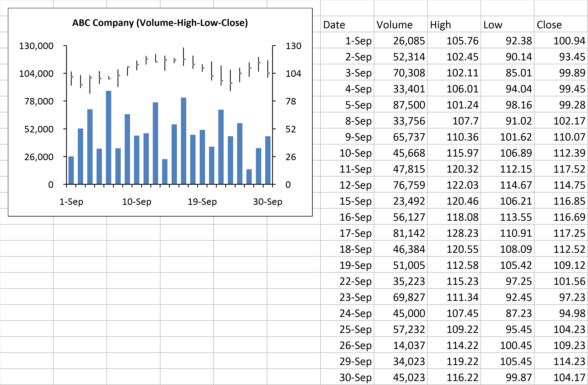Select the tallest blue volume bar
The width and height of the screenshot is (588, 385).
(x=108, y=137)
